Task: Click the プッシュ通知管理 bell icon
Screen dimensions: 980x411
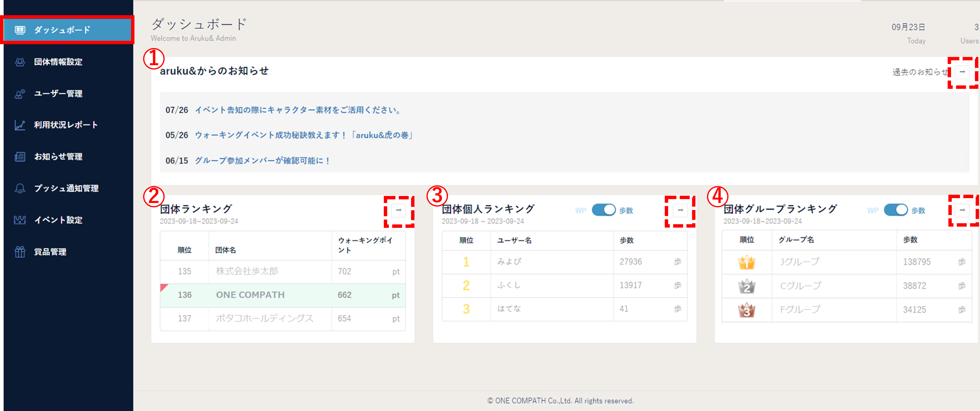Action: 20,188
